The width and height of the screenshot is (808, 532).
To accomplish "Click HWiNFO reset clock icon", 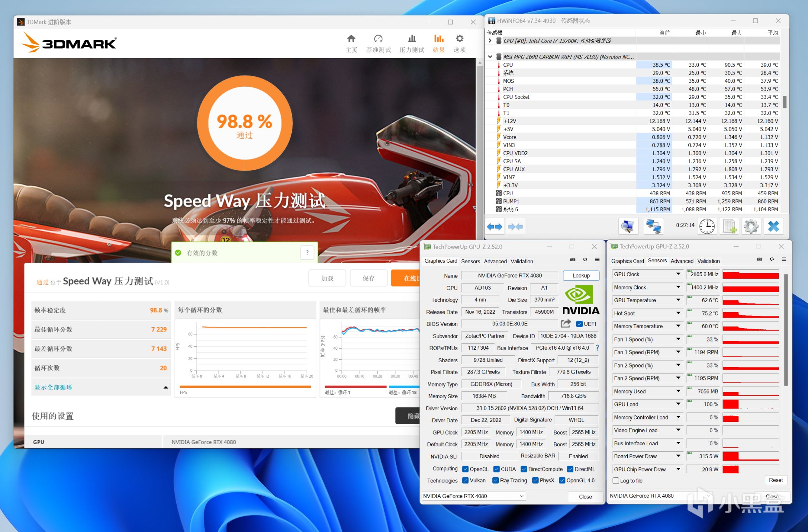I will pyautogui.click(x=707, y=227).
